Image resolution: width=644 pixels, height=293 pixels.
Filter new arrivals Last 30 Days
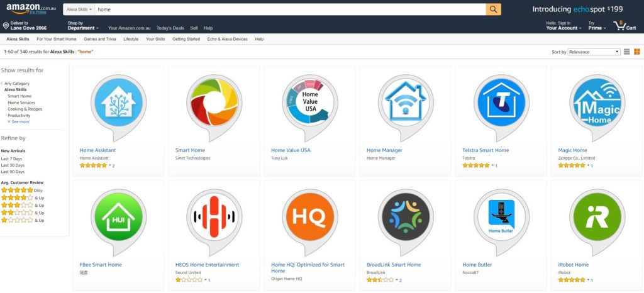tap(13, 165)
